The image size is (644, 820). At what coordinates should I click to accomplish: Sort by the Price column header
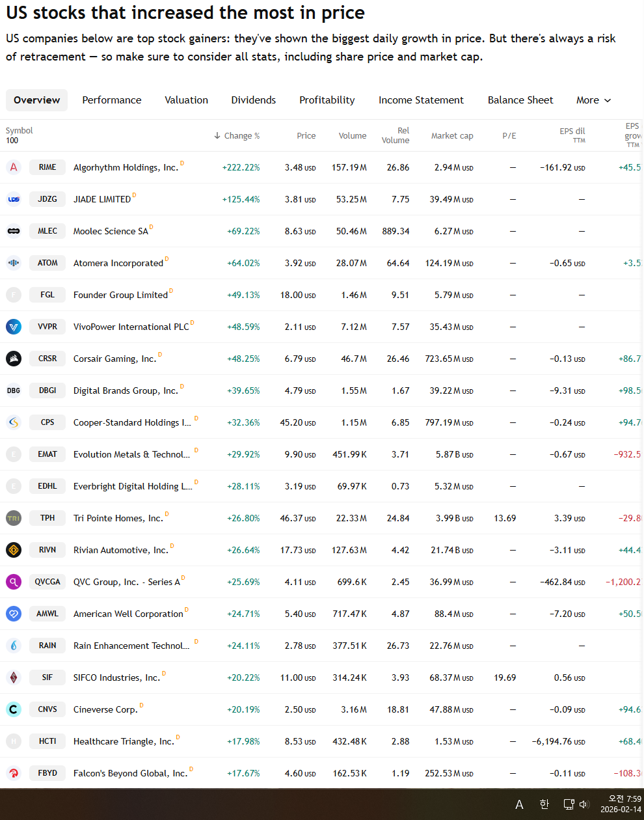306,136
